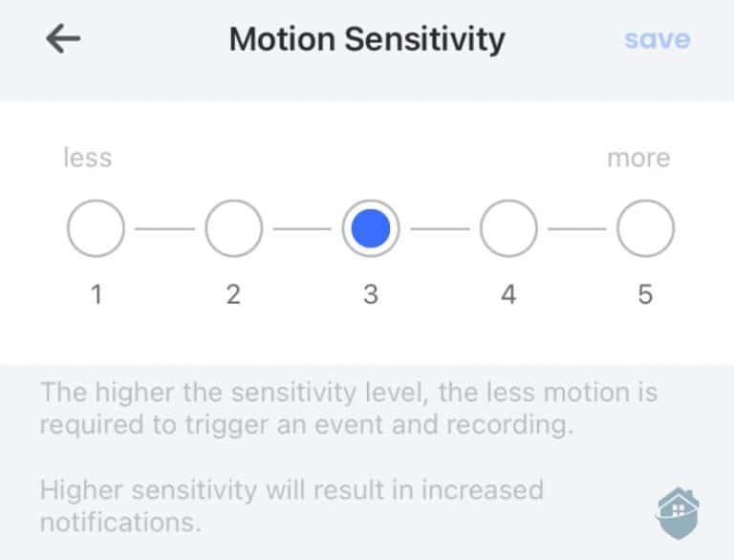Set sensitivity to level 5 circle
Image resolution: width=734 pixels, height=560 pixels.
645,229
